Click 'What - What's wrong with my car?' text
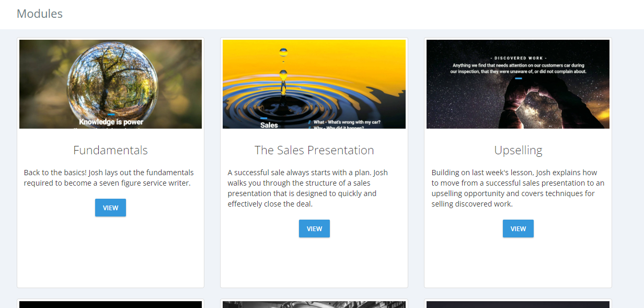The width and height of the screenshot is (644, 308). (x=347, y=122)
